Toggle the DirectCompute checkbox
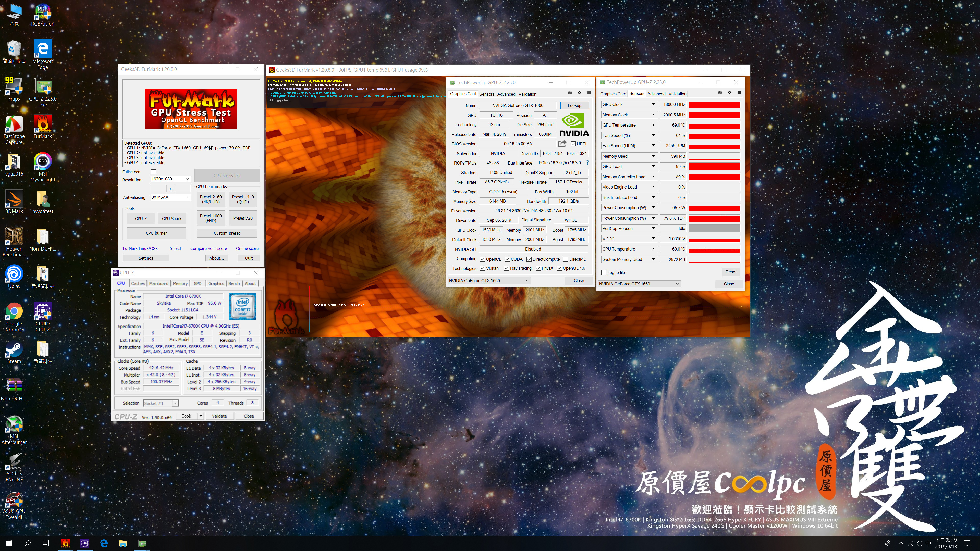 (x=529, y=259)
